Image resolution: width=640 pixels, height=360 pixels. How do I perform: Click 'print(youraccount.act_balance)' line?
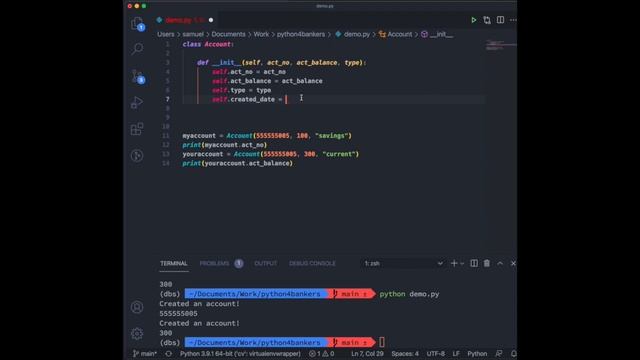click(x=238, y=163)
